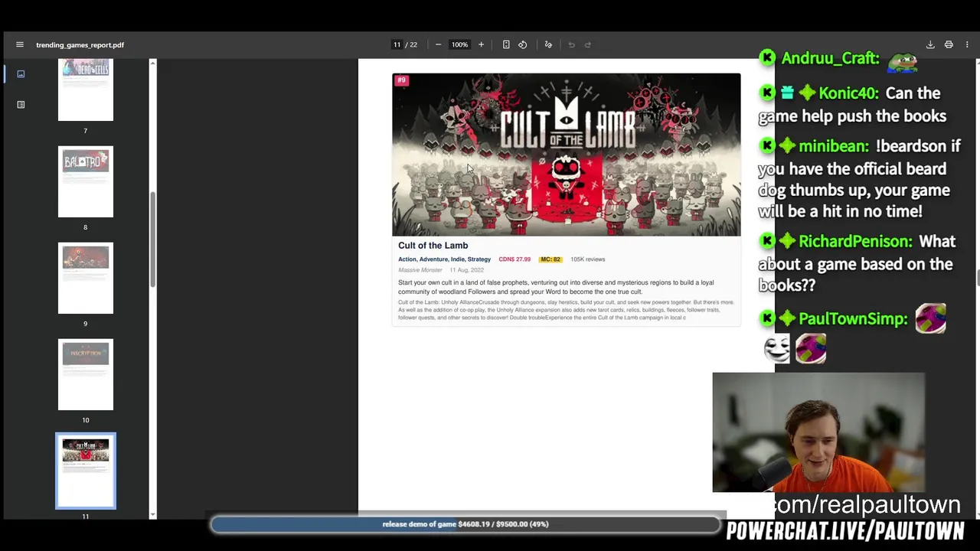The width and height of the screenshot is (980, 551).
Task: Click the Cult of the Lamb banner image
Action: pyautogui.click(x=567, y=155)
